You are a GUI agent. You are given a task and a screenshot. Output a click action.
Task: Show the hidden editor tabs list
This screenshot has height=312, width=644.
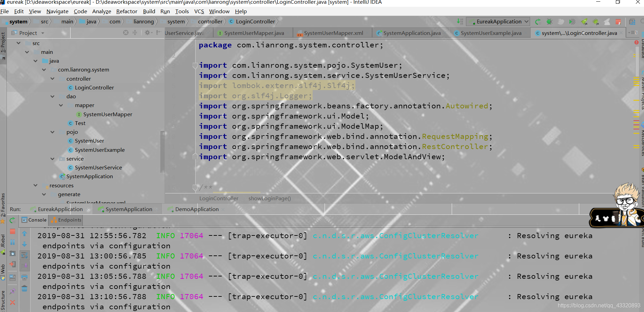click(633, 33)
